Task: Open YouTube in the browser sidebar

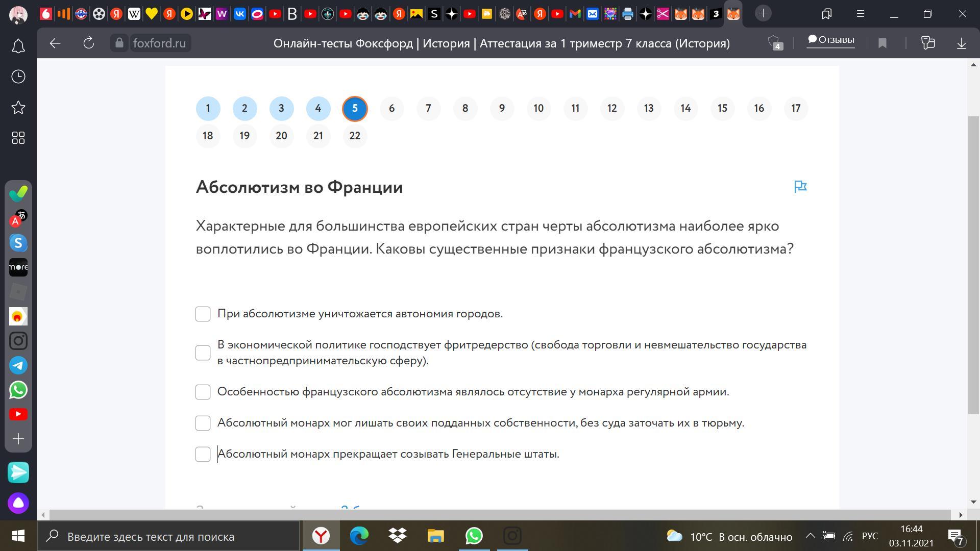Action: (18, 414)
